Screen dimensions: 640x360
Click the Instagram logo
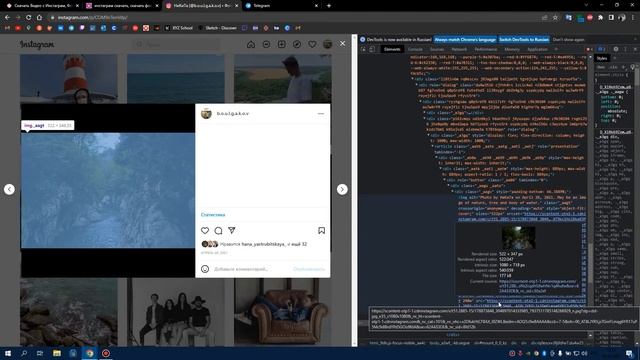click(x=37, y=44)
